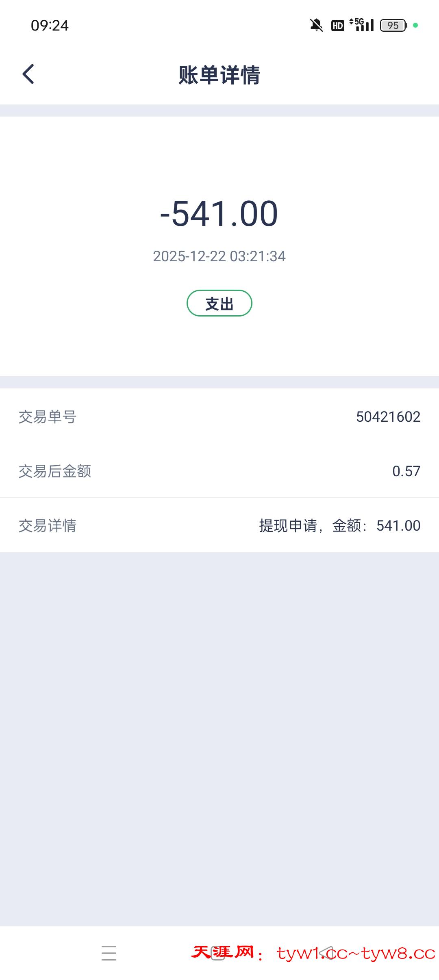Tap the balance value 0.57
The image size is (439, 980).
(x=406, y=471)
